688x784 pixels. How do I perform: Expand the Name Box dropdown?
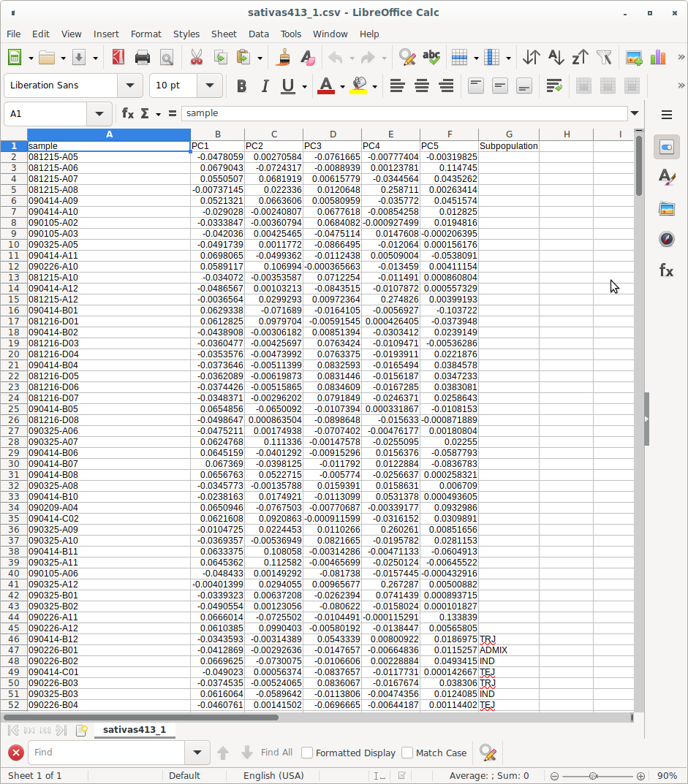pos(99,113)
